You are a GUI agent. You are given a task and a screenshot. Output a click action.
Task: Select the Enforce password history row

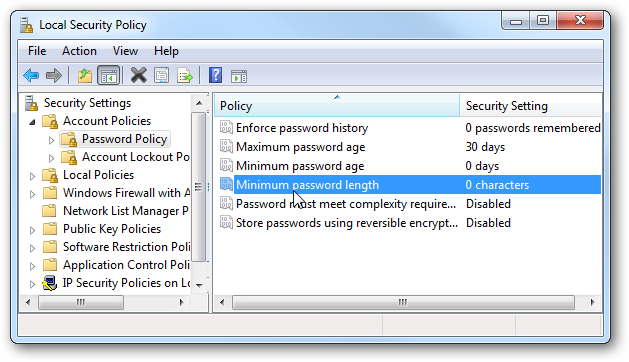click(409, 128)
